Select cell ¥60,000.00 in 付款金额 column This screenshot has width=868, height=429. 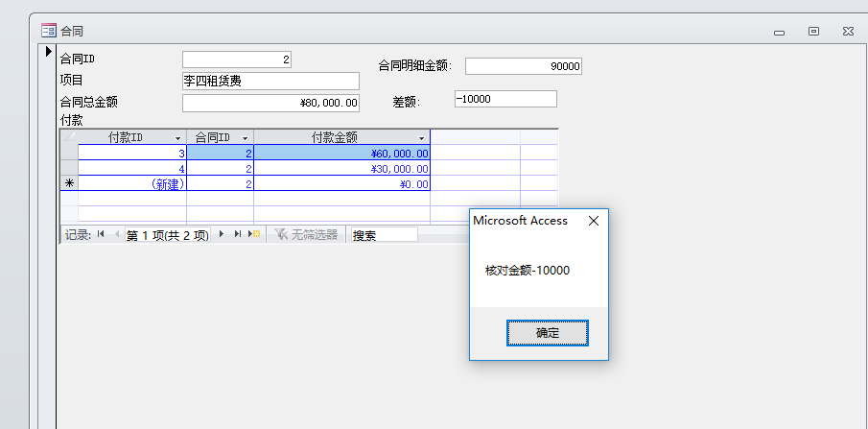point(341,153)
